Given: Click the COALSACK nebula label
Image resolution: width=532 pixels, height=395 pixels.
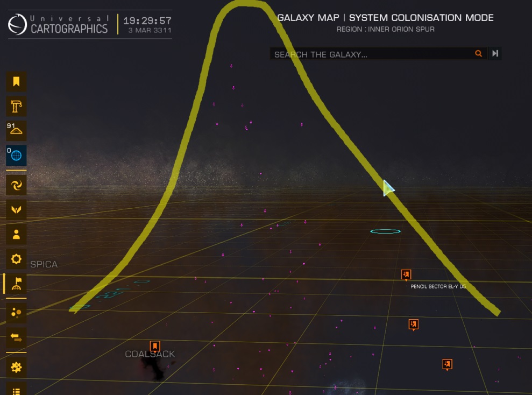Looking at the screenshot, I should point(150,354).
